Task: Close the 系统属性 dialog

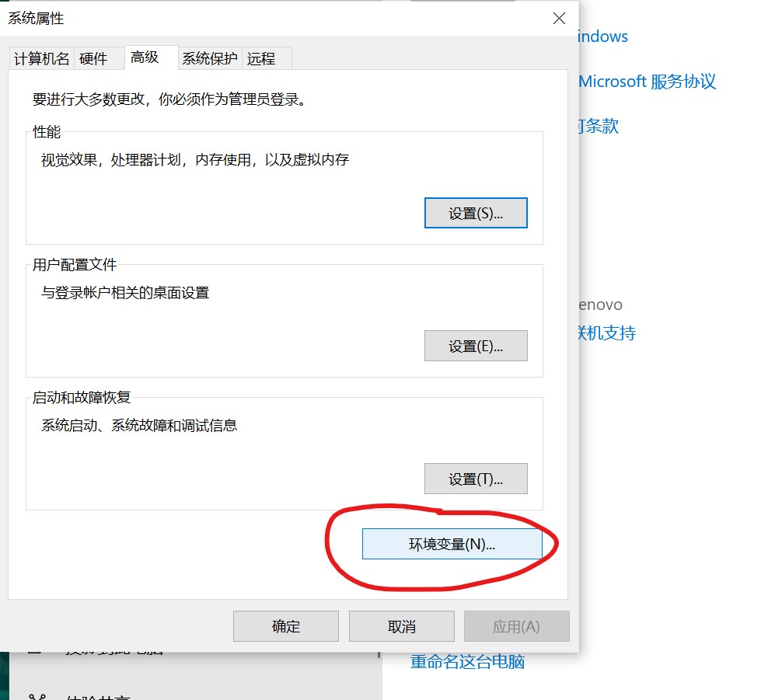Action: [x=559, y=19]
